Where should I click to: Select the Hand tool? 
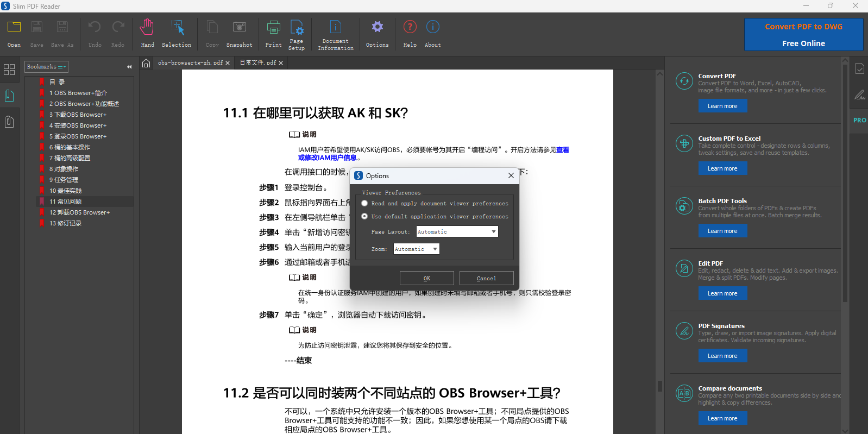[x=147, y=28]
